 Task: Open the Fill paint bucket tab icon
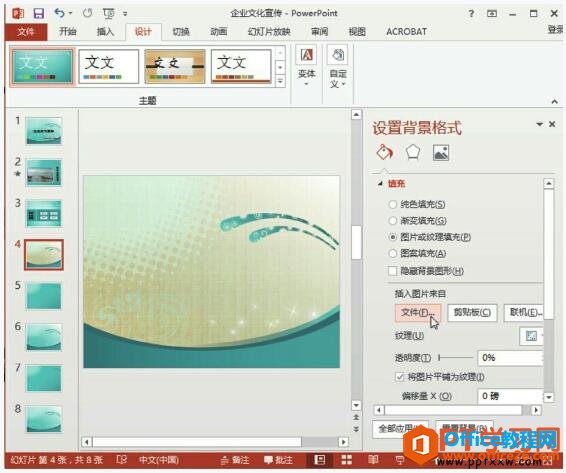tap(385, 152)
